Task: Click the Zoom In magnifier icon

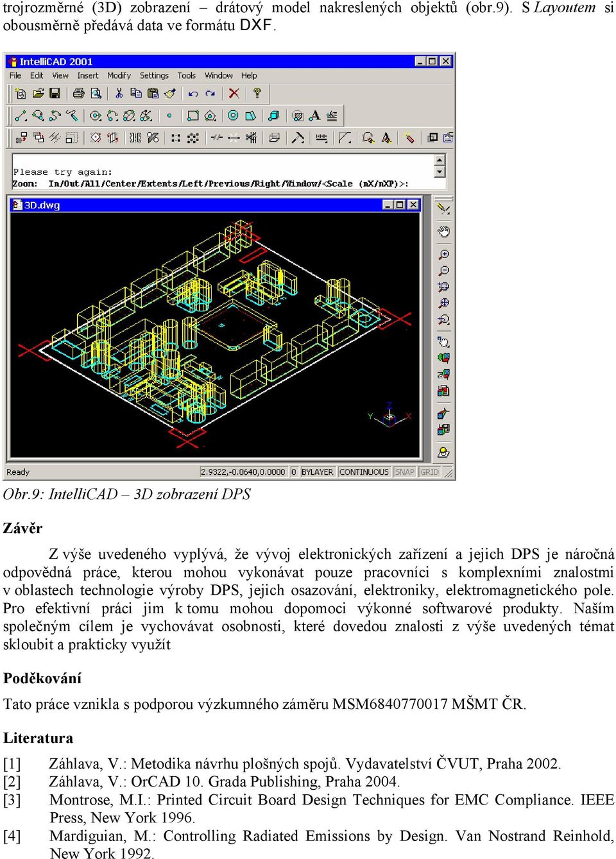Action: (443, 255)
